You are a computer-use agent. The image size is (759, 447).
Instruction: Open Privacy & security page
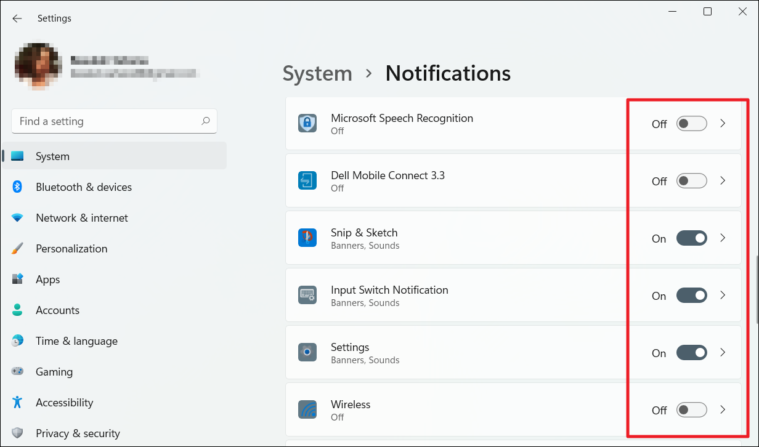point(114,433)
